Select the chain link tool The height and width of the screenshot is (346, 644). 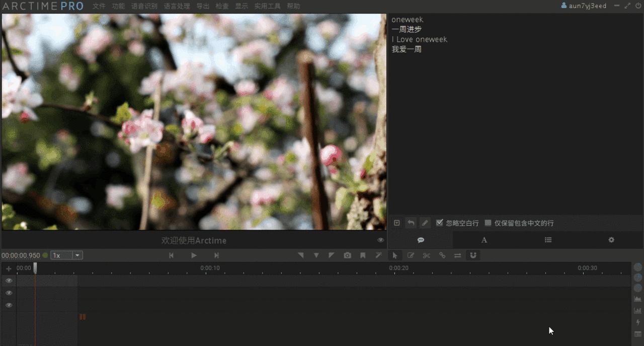pyautogui.click(x=442, y=255)
